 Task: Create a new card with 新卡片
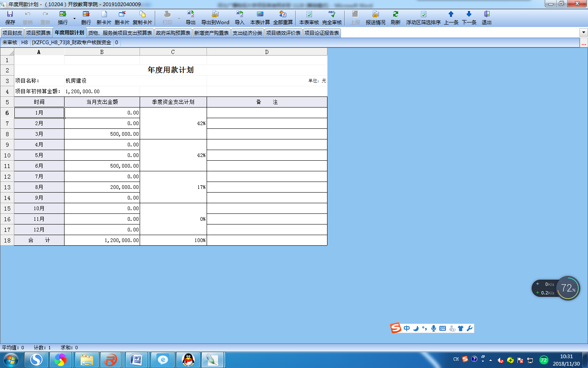(104, 18)
